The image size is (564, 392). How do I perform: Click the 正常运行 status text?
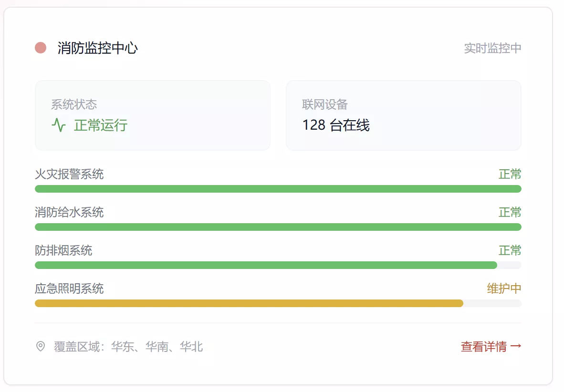coord(101,125)
